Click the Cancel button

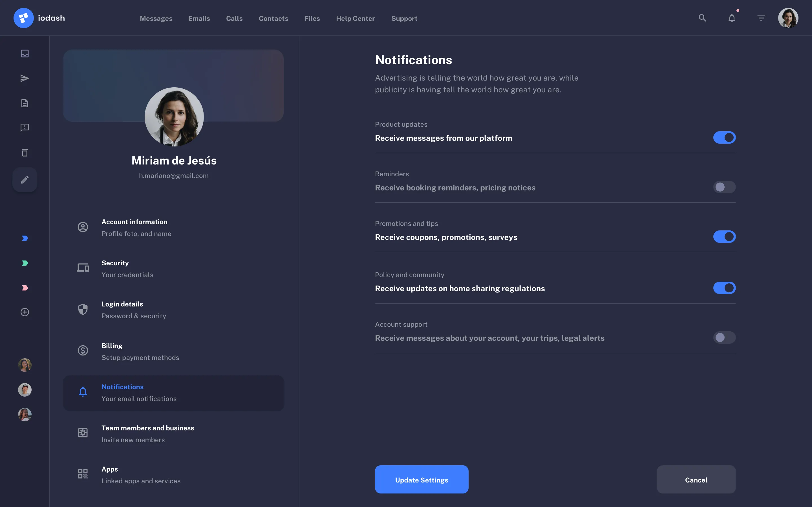click(x=696, y=479)
